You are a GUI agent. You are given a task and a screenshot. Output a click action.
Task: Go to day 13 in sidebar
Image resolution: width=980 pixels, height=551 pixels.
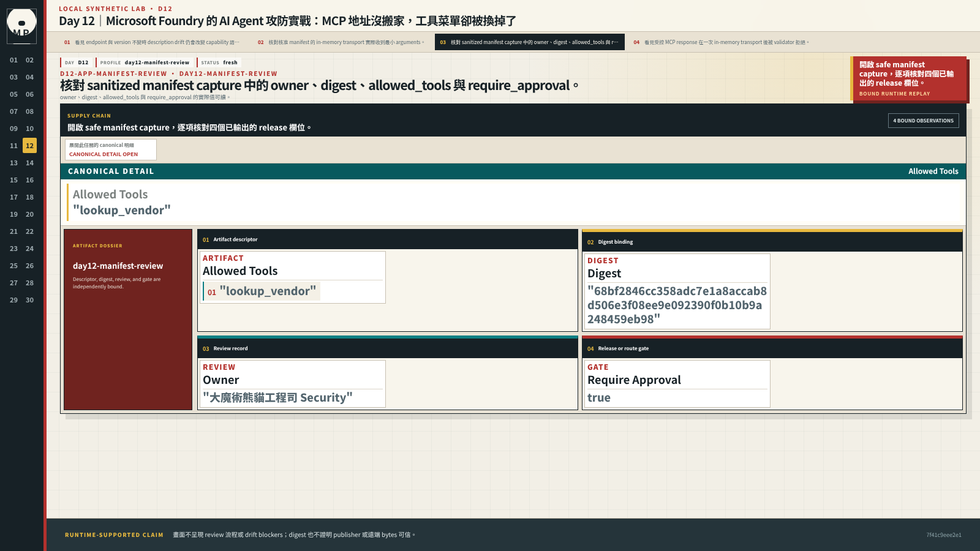(13, 163)
